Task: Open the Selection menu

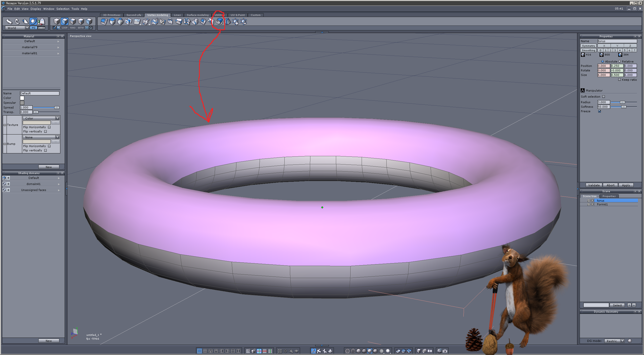Action: point(63,9)
